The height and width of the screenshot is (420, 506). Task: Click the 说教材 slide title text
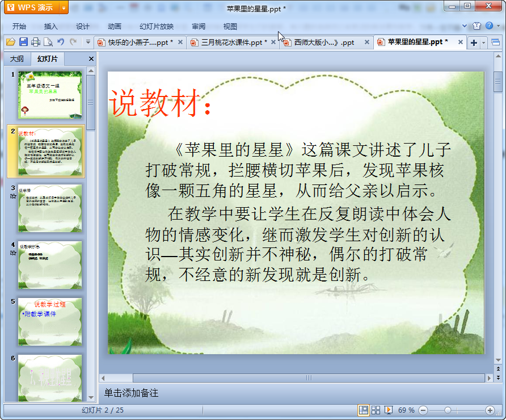[161, 103]
